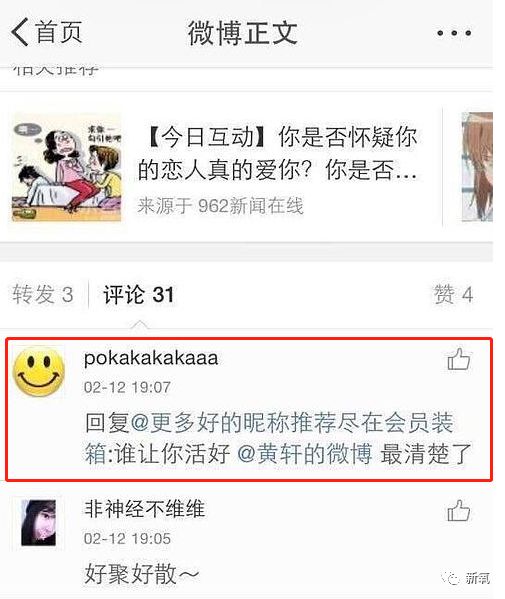Tap the 来源于 962新闻在线 source text
Screen dimensions: 505x599
220,206
